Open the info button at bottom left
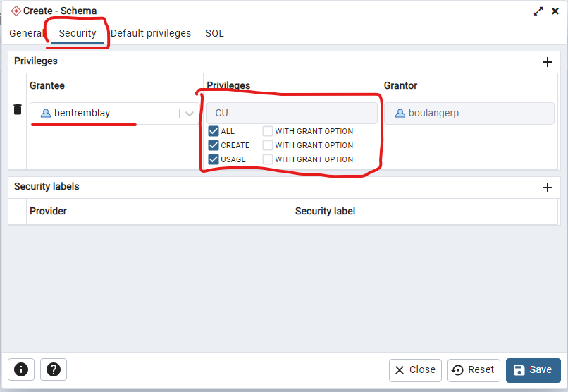Image resolution: width=568 pixels, height=392 pixels. (x=21, y=369)
